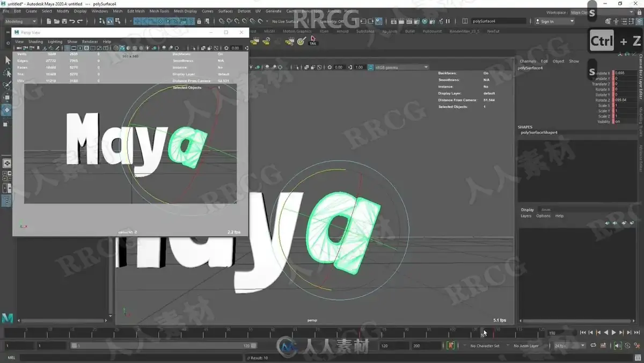The image size is (644, 363).
Task: Click the Undo arrow icon
Action: tap(72, 21)
